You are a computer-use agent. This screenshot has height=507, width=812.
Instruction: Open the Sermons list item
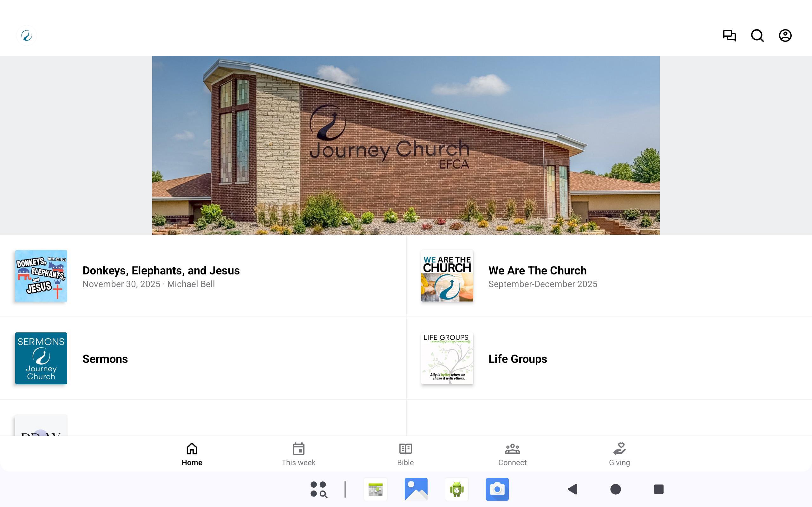coord(203,358)
